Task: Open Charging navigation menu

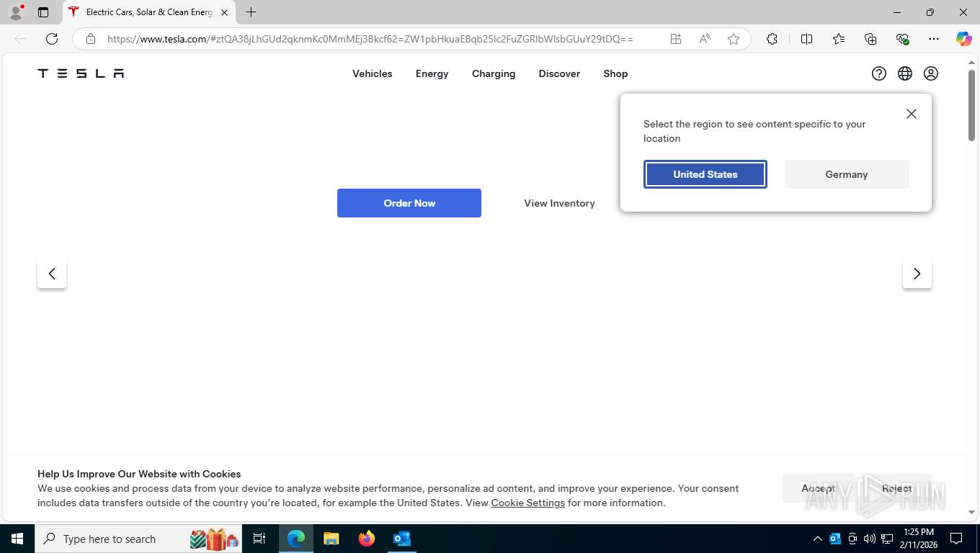Action: point(494,73)
